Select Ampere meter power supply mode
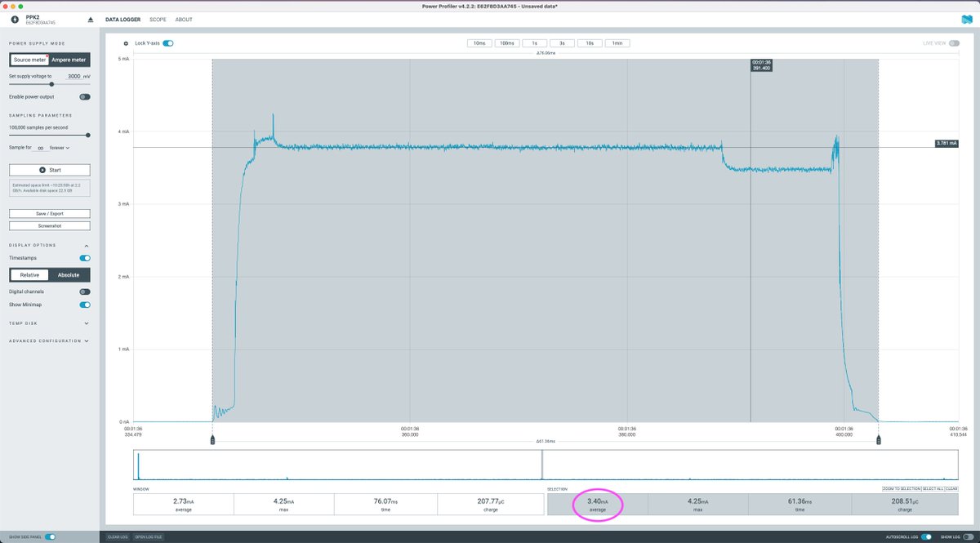The image size is (980, 543). pos(69,60)
